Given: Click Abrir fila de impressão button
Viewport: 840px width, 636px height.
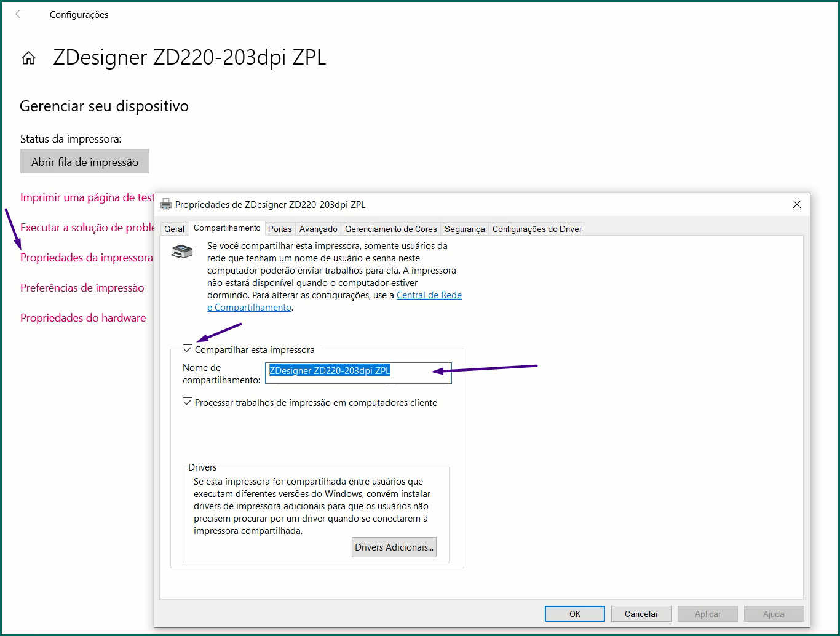Looking at the screenshot, I should 85,162.
